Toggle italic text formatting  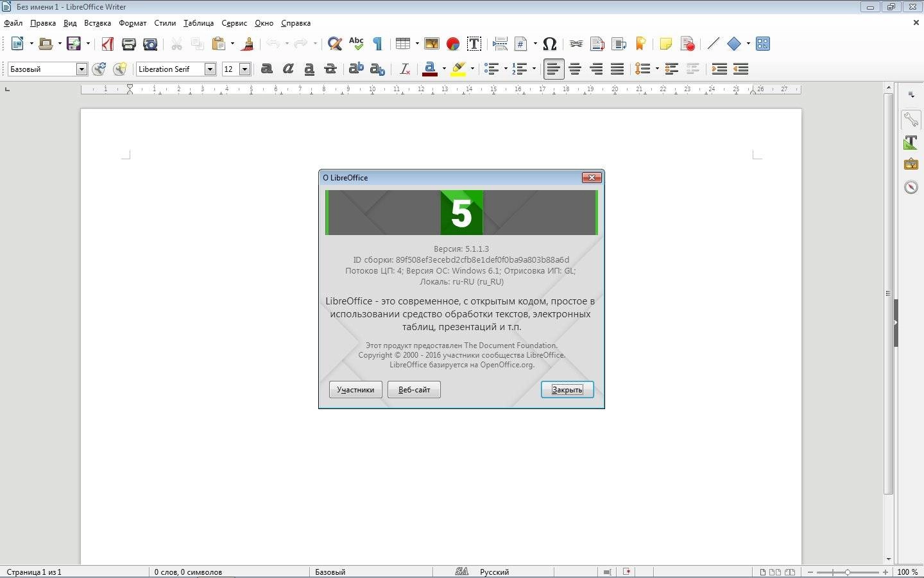288,69
